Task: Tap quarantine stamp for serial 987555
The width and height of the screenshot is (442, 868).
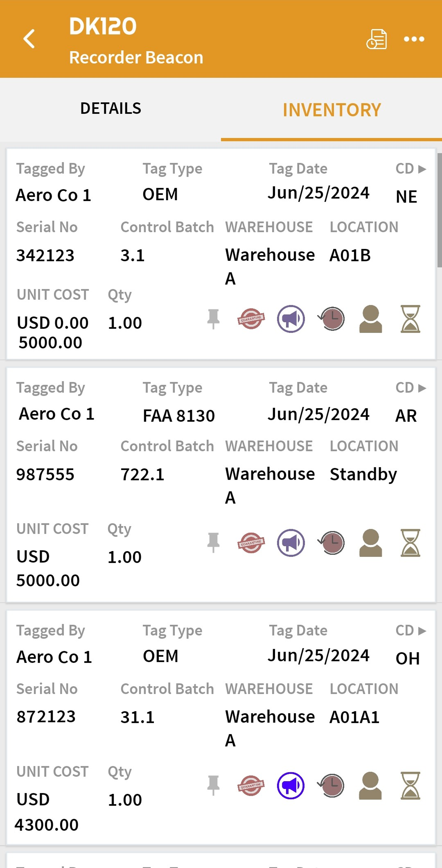Action: (x=251, y=543)
